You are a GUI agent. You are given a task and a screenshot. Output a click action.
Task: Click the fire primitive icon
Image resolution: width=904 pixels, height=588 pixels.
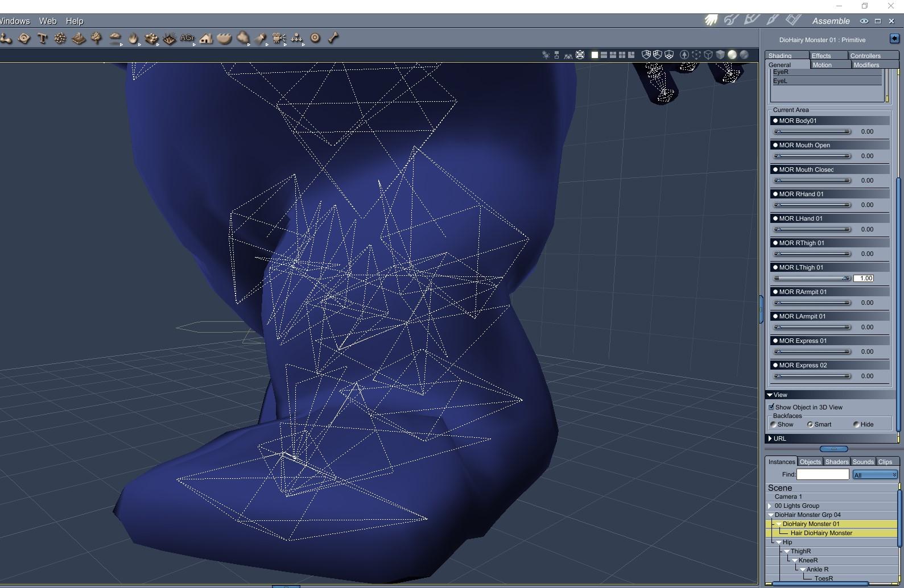pyautogui.click(x=133, y=38)
